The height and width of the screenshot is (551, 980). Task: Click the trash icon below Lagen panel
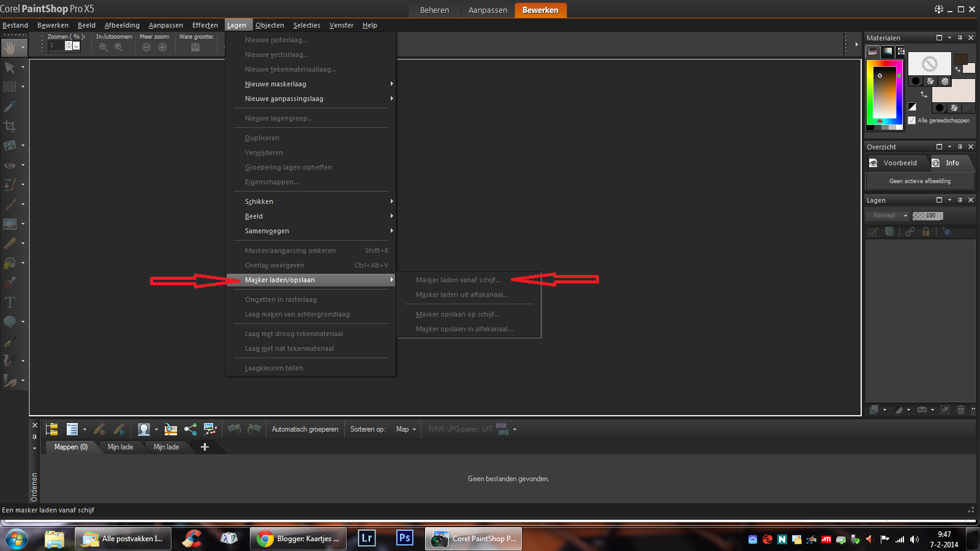pyautogui.click(x=961, y=410)
